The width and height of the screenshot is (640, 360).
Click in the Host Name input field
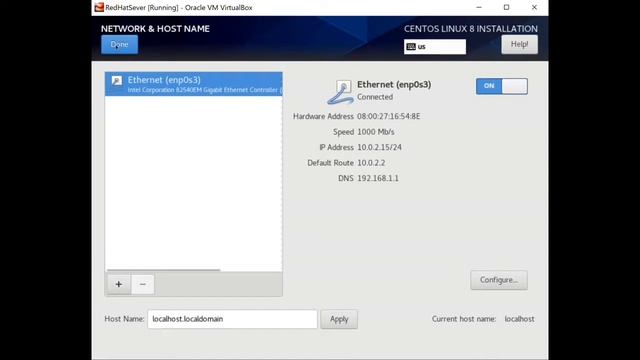[x=232, y=319]
